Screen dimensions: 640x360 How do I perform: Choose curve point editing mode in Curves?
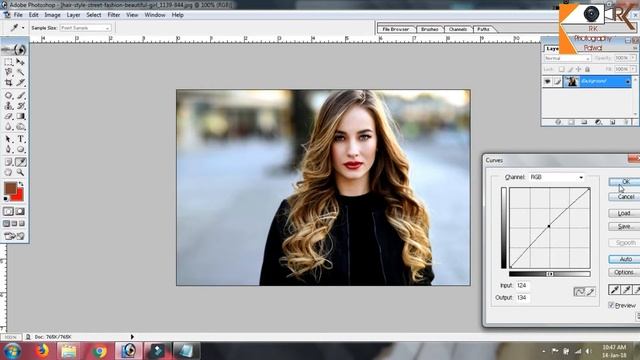[579, 291]
